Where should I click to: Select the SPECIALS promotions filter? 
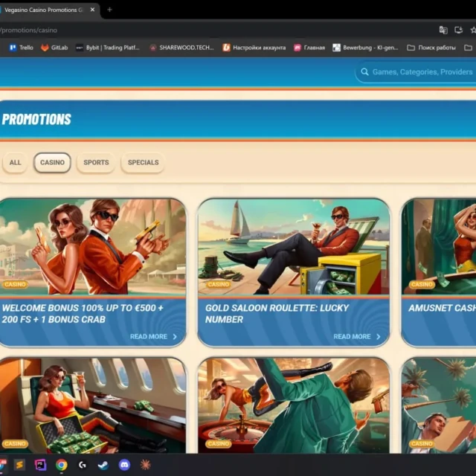(x=143, y=163)
